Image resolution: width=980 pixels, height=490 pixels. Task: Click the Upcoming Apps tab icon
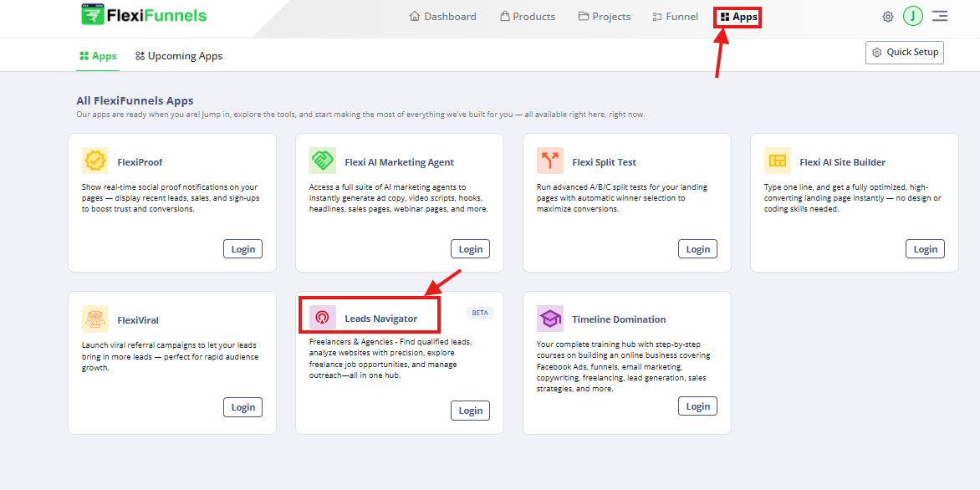pyautogui.click(x=140, y=56)
